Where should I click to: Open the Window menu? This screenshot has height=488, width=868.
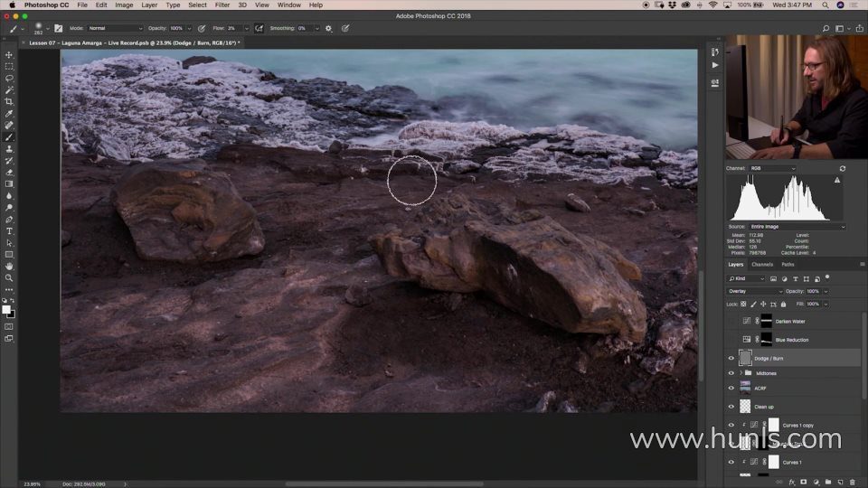[289, 5]
